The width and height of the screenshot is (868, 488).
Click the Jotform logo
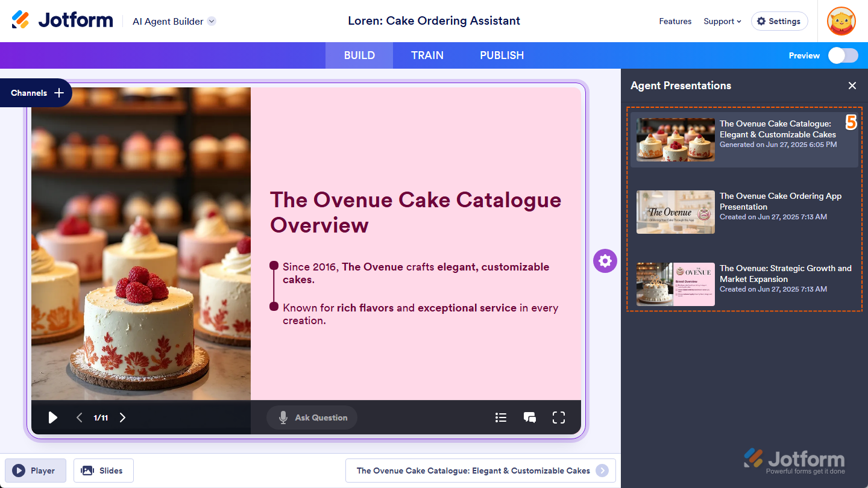(x=62, y=20)
